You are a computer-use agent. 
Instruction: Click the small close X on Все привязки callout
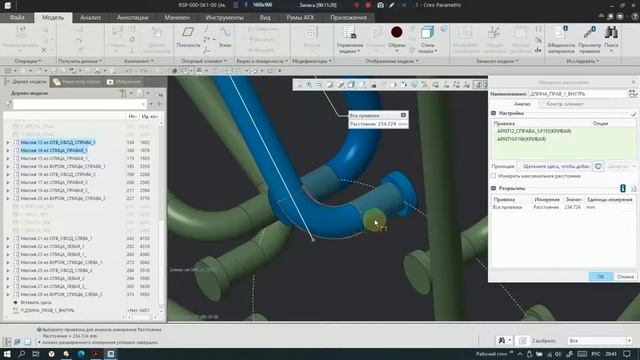(x=403, y=116)
